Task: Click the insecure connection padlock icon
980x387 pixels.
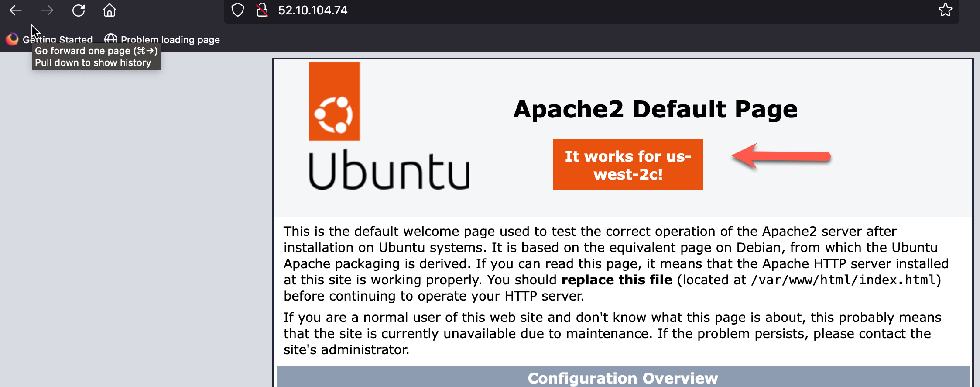Action: pos(262,10)
